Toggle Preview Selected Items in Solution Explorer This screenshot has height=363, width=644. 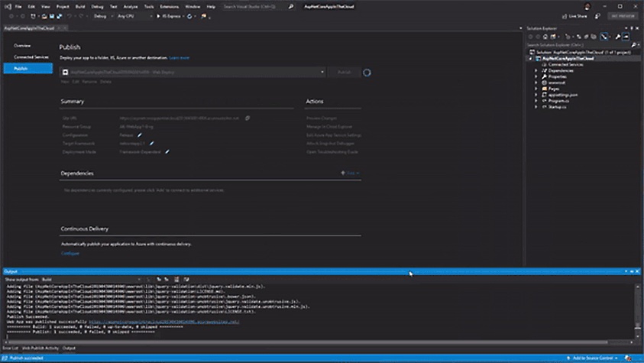(626, 36)
